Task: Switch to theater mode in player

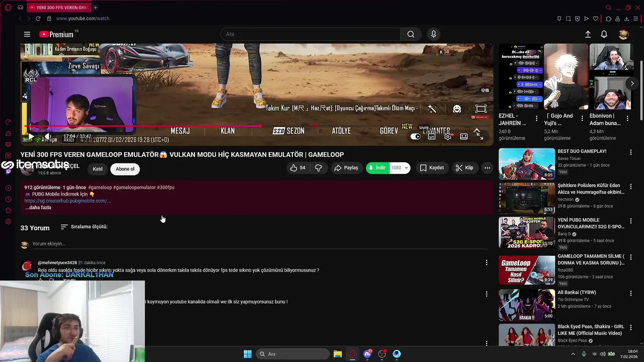Action: pos(464,136)
